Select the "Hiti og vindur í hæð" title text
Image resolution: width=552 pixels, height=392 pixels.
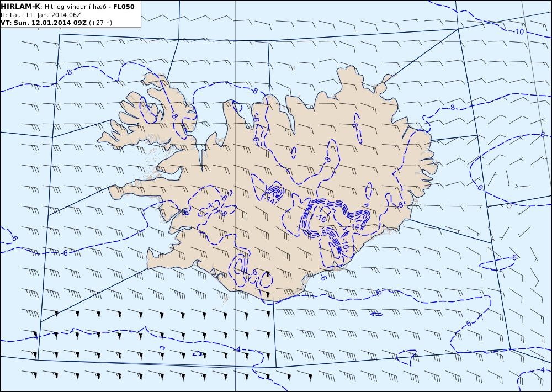point(75,7)
